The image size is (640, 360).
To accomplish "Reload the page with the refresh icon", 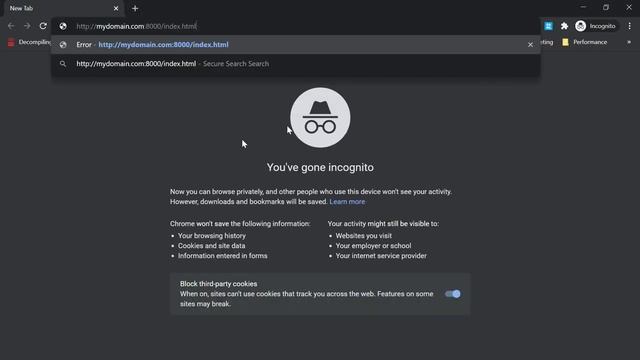I will (43, 26).
